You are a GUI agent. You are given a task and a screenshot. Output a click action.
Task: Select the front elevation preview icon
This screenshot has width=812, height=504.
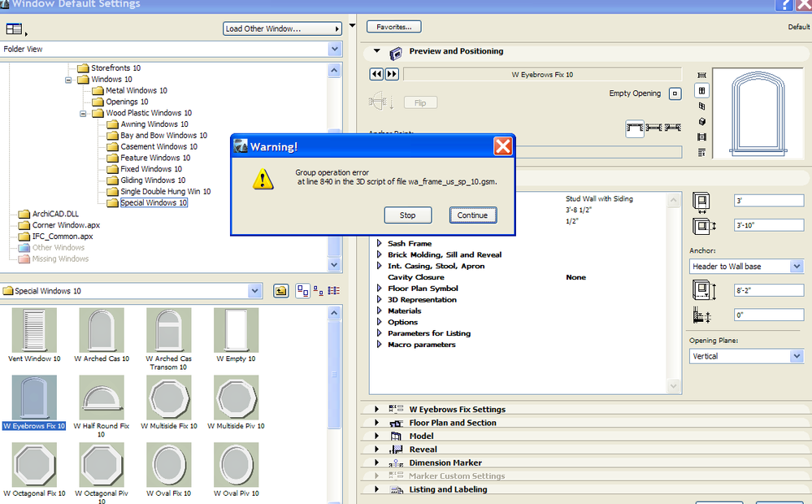(701, 91)
